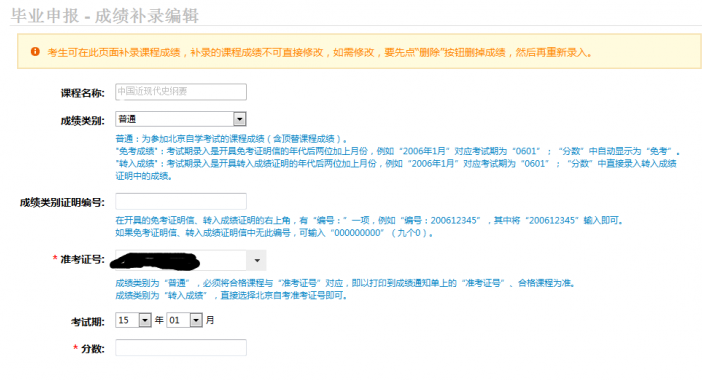The image size is (702, 380).
Task: Click the 分数 score input field
Action: tap(181, 348)
